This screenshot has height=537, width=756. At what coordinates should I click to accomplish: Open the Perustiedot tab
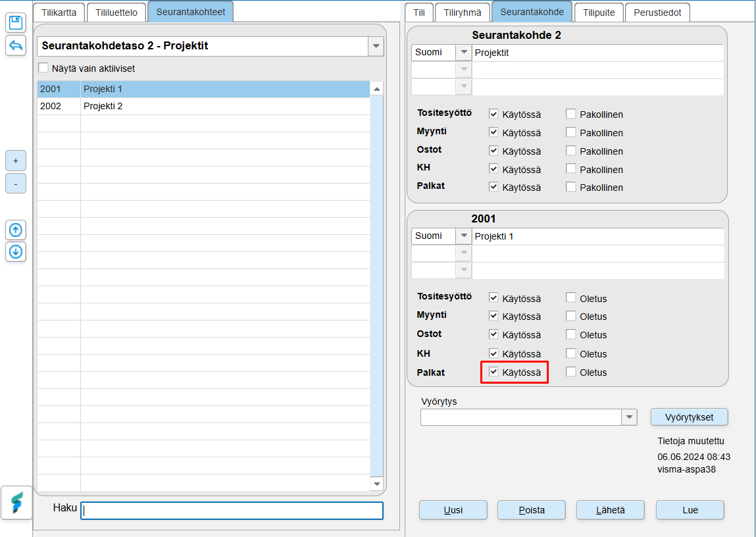(x=658, y=13)
